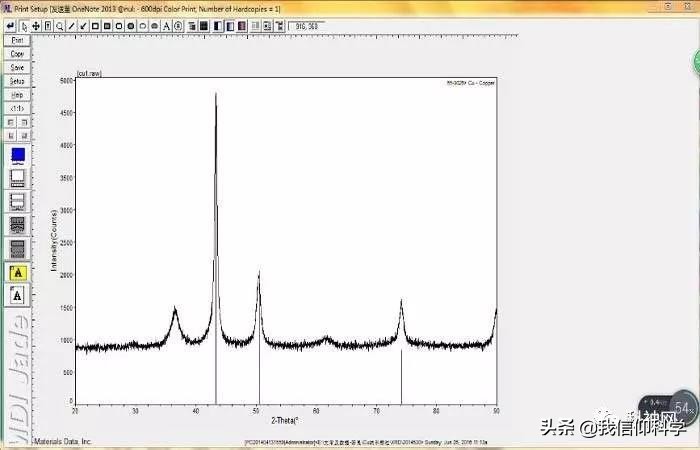Choose the gray striped layout icon
The image size is (700, 450).
[x=18, y=249]
